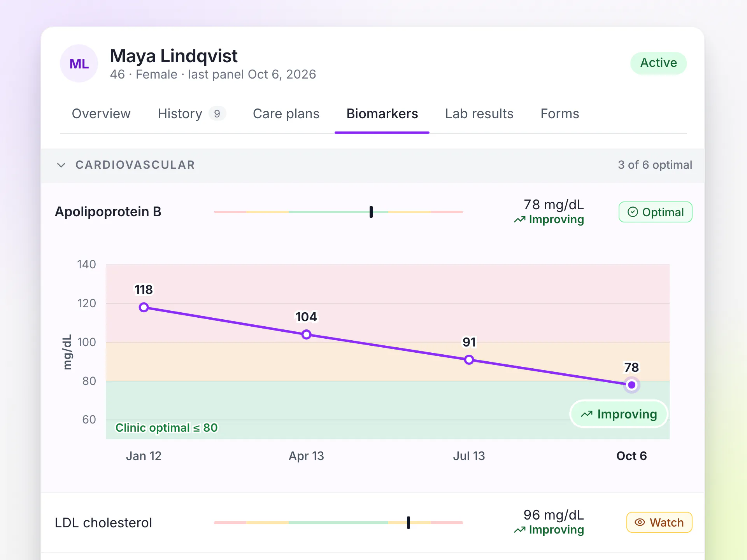
Task: Click the '96 mg/dL' value
Action: tap(554, 515)
